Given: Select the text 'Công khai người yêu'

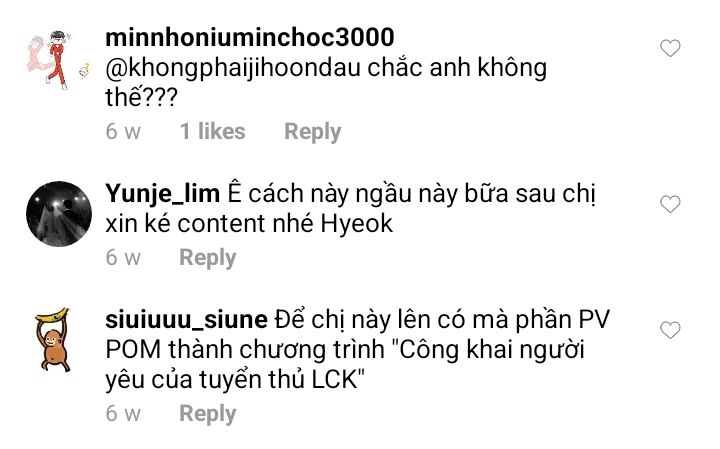Looking at the screenshot, I should coord(344,365).
